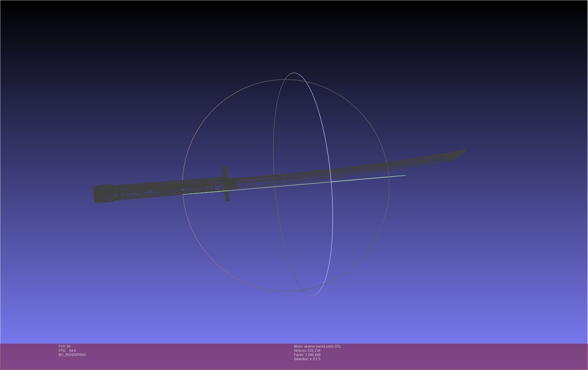This screenshot has height=370, width=588.
Task: Click the top of the vertical trackball ellipse
Action: 294,73
